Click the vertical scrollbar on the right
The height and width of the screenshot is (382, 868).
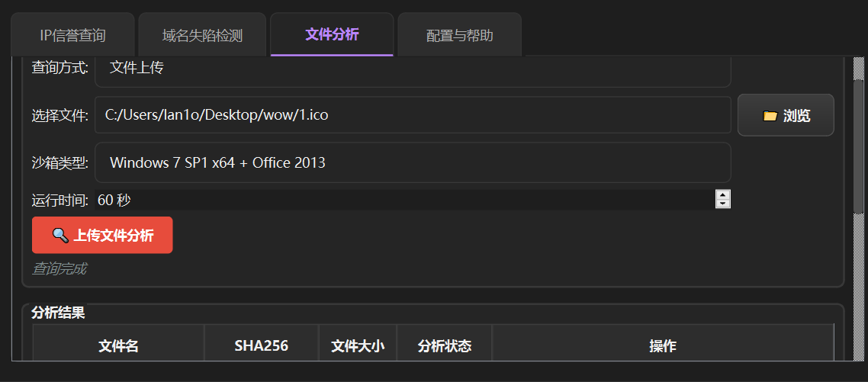(x=860, y=137)
